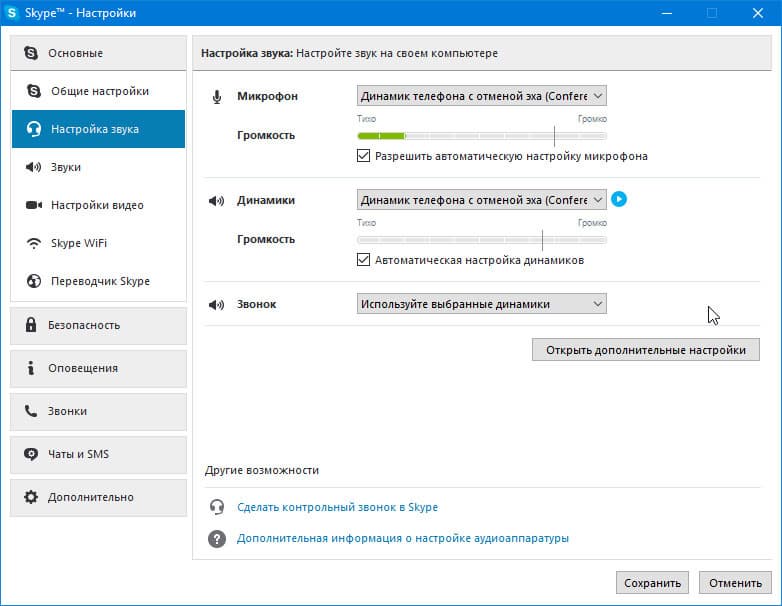Click the Skype logo in title bar

(x=11, y=12)
